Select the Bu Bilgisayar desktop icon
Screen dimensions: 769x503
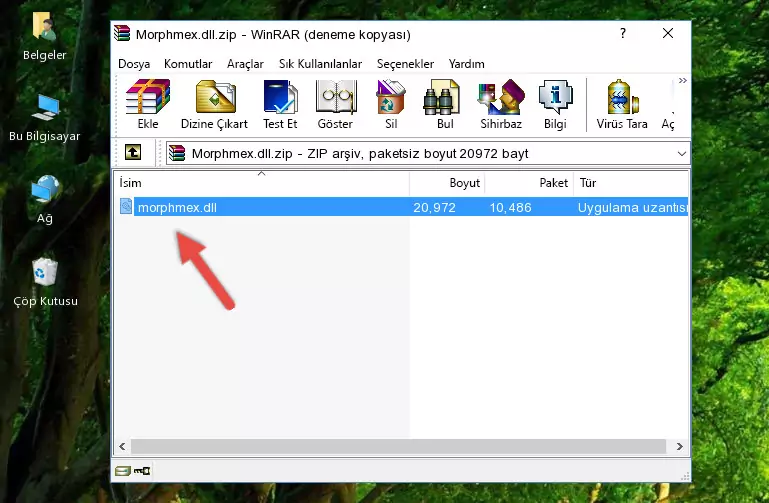44,118
